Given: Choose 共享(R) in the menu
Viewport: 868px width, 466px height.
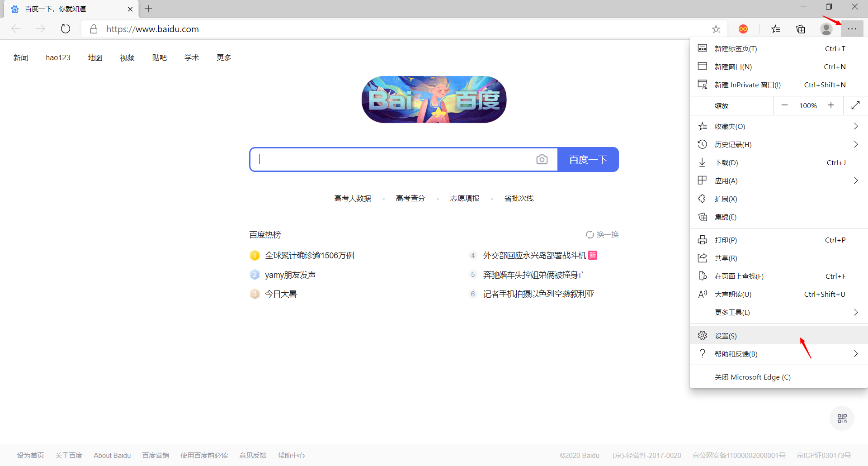Looking at the screenshot, I should [x=778, y=258].
